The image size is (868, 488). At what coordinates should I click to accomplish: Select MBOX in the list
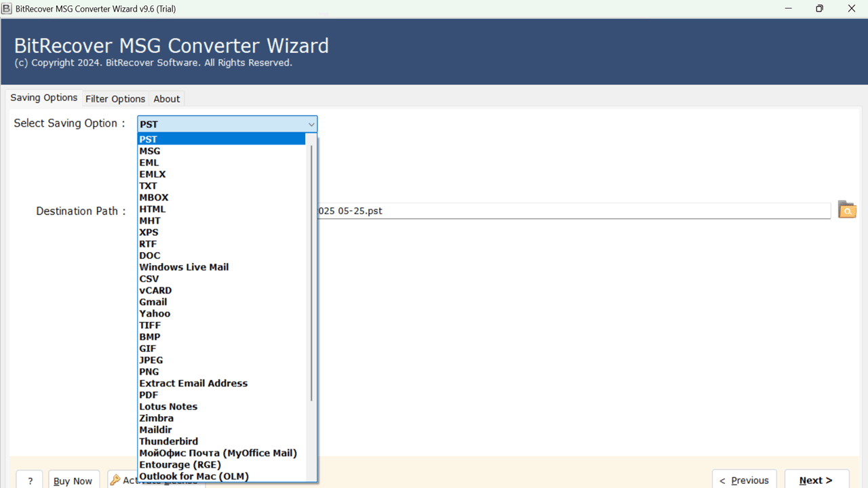tap(222, 197)
